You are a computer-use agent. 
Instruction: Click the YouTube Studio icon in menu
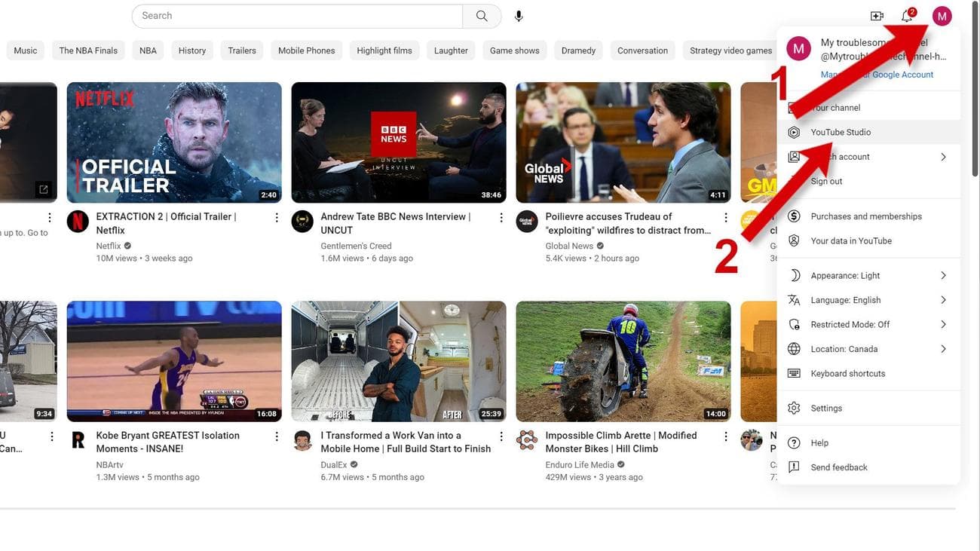pyautogui.click(x=794, y=133)
